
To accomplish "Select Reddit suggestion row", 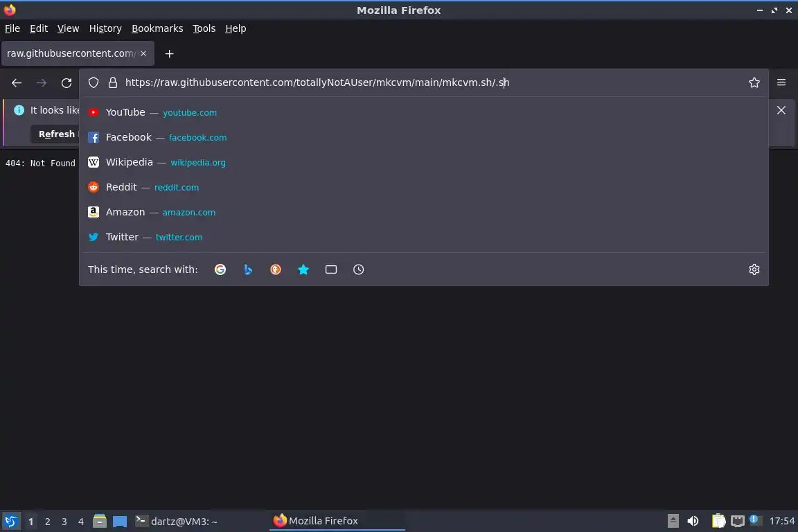I will pos(423,187).
